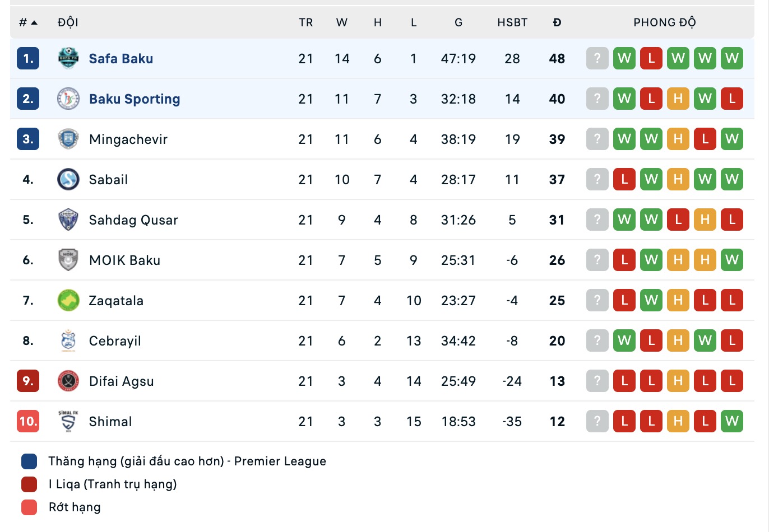Viewport: 769px width, 532px height.
Task: Click the Mingachevir club badge
Action: [67, 139]
